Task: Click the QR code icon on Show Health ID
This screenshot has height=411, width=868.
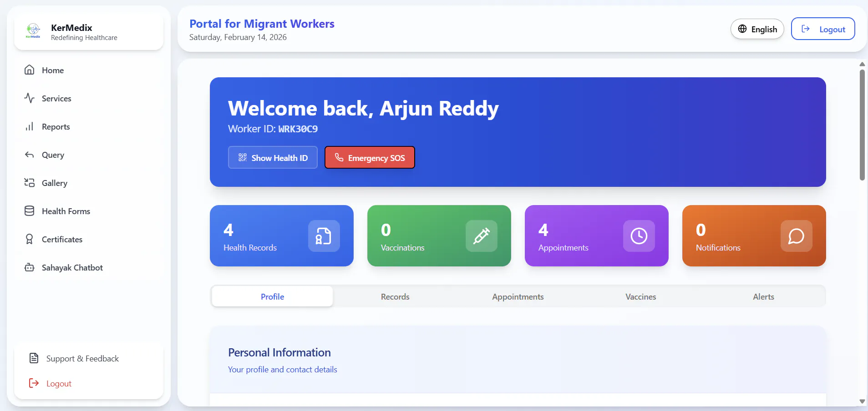Action: (x=243, y=157)
